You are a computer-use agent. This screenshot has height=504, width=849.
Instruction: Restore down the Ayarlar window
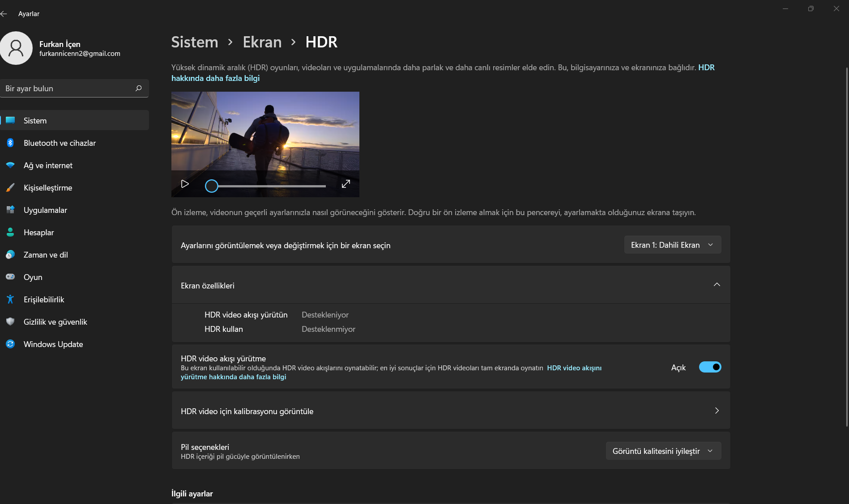[811, 8]
